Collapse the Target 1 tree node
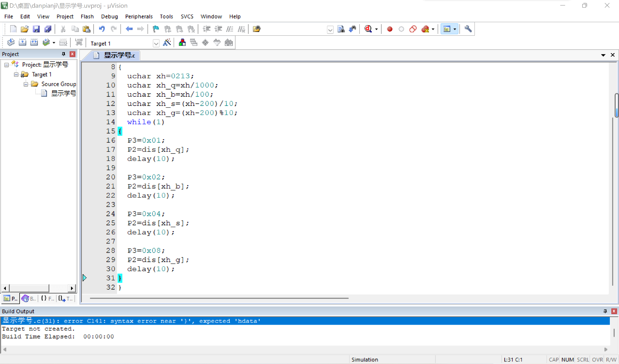The image size is (619, 364). pos(16,75)
